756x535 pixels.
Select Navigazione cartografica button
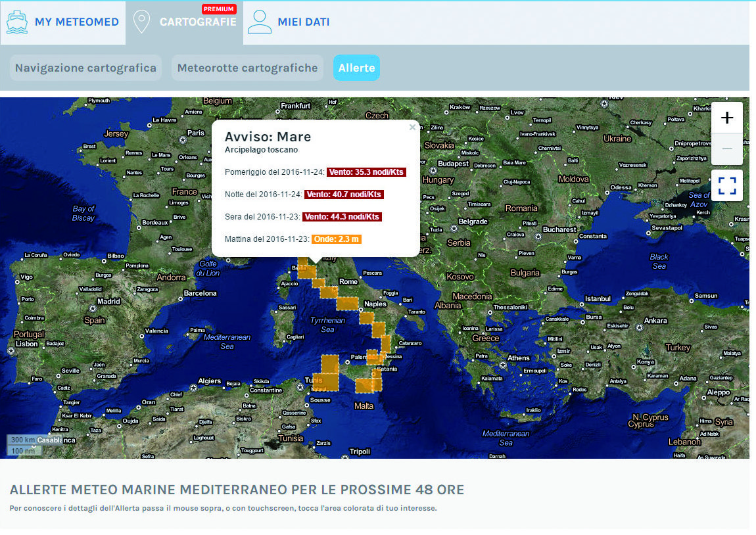[x=85, y=68]
